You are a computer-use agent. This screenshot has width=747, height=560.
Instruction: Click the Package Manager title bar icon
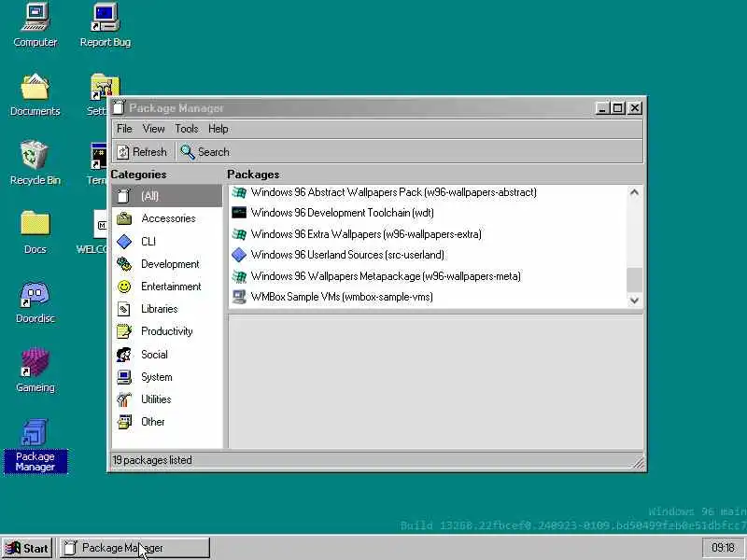point(120,108)
